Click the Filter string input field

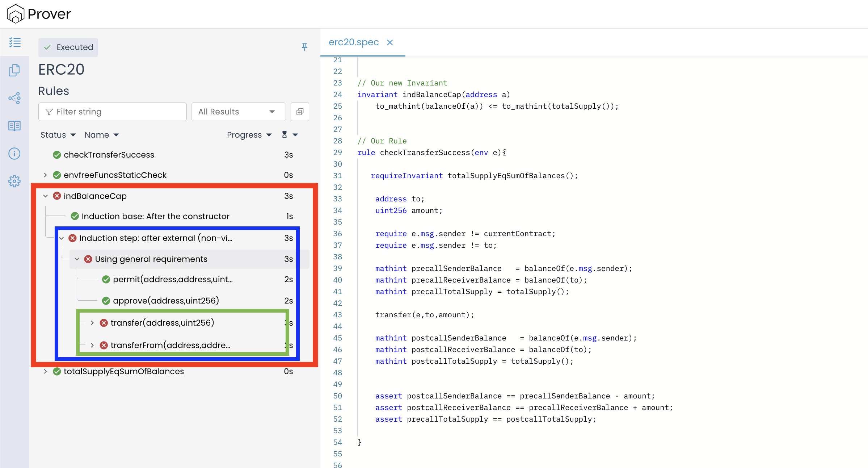113,112
